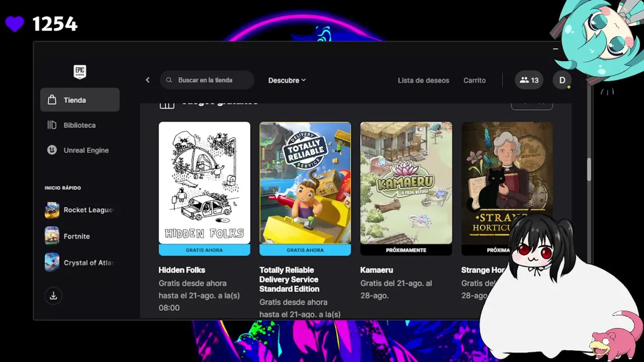Open the Tienda store section
The image size is (644, 362).
click(x=79, y=100)
